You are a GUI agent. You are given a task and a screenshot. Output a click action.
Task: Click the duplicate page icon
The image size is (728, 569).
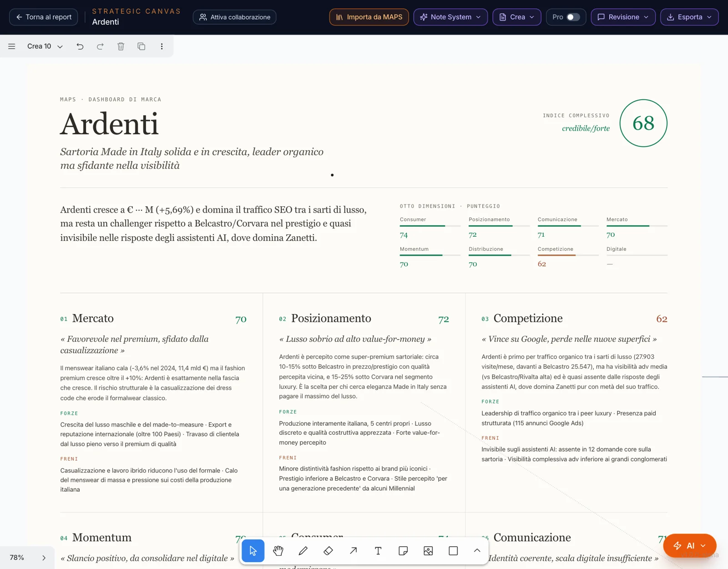[142, 46]
